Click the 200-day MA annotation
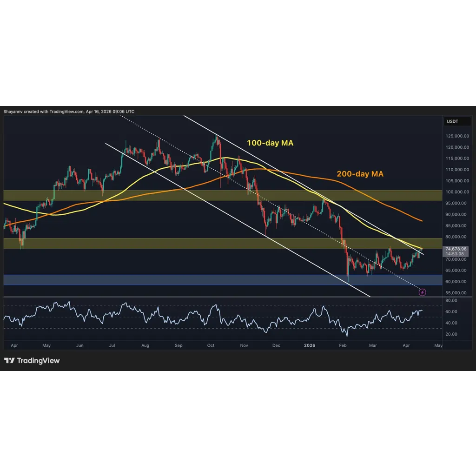Viewport: 476px width, 476px height. tap(360, 174)
